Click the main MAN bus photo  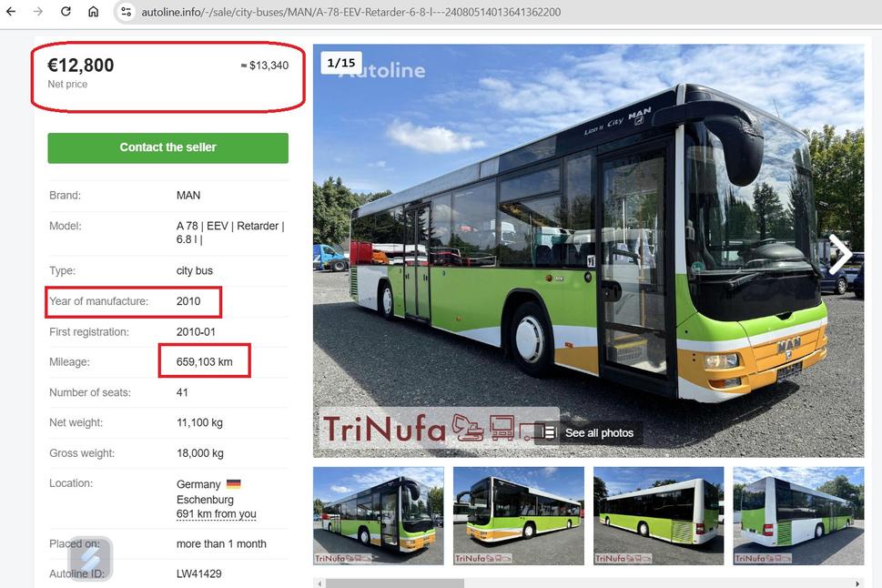(x=588, y=250)
